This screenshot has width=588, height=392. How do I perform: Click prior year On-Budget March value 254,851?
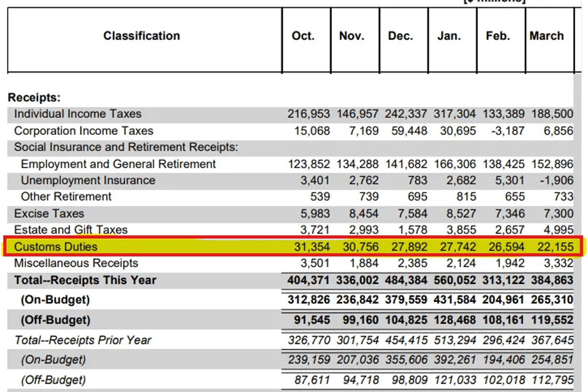pos(552,360)
